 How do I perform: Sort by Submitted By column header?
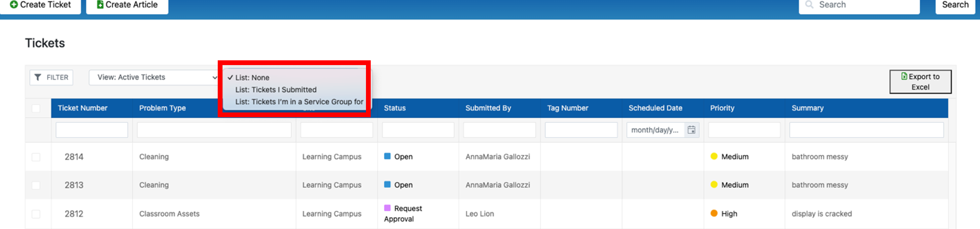point(488,108)
